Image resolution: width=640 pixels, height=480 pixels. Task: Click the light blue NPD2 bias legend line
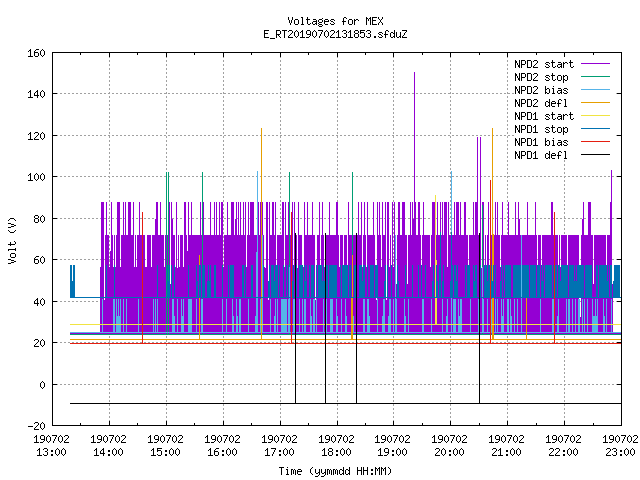[x=595, y=90]
